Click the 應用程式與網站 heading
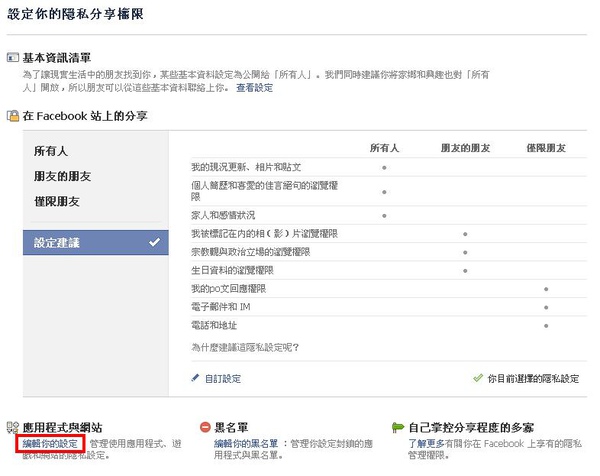 (62, 427)
